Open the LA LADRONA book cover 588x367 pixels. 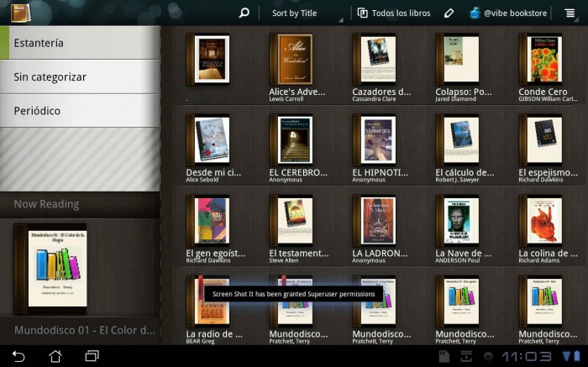click(375, 221)
